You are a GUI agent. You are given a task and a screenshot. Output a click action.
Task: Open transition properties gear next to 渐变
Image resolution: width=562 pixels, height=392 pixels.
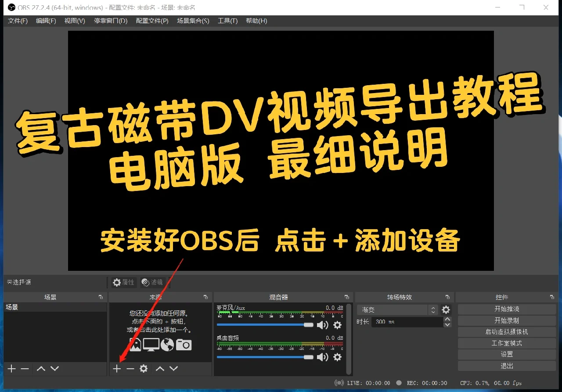pyautogui.click(x=446, y=309)
